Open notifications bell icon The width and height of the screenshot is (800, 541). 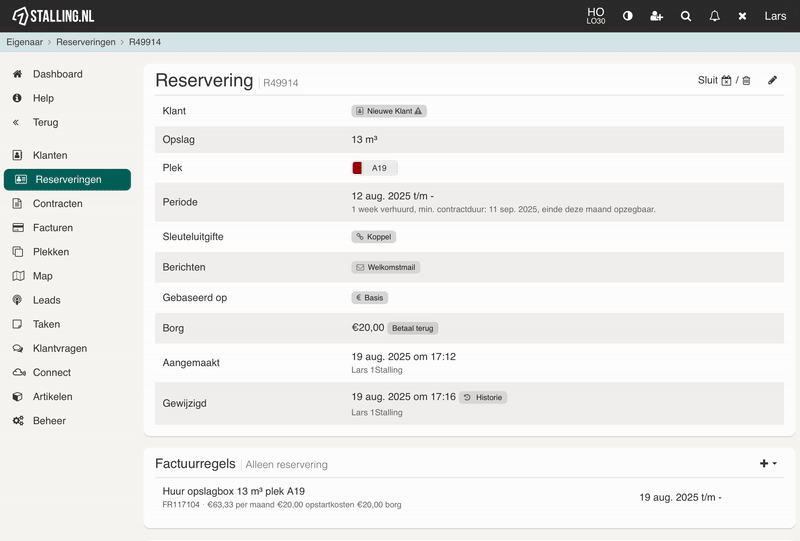tap(714, 16)
